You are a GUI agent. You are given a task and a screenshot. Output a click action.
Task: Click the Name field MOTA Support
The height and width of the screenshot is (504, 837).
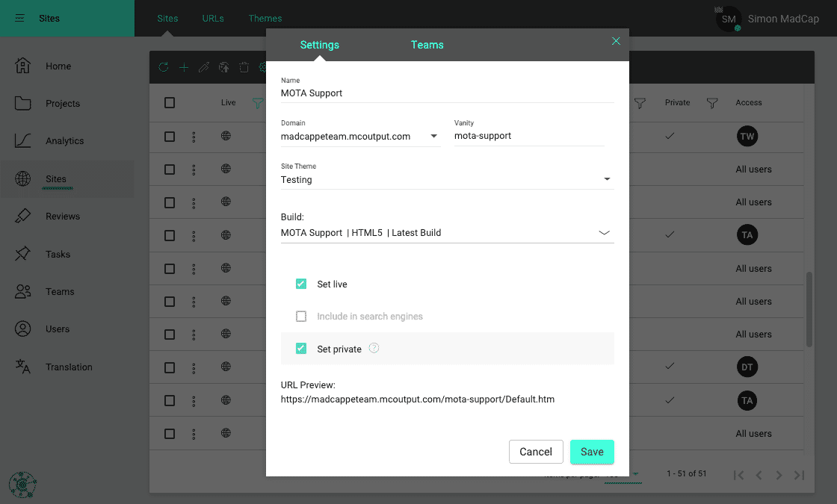[x=448, y=93]
